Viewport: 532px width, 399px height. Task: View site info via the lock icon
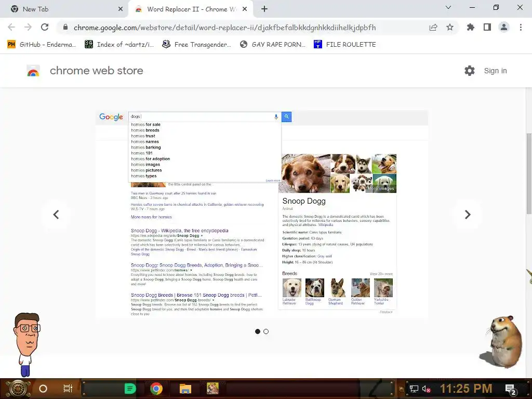pyautogui.click(x=65, y=27)
